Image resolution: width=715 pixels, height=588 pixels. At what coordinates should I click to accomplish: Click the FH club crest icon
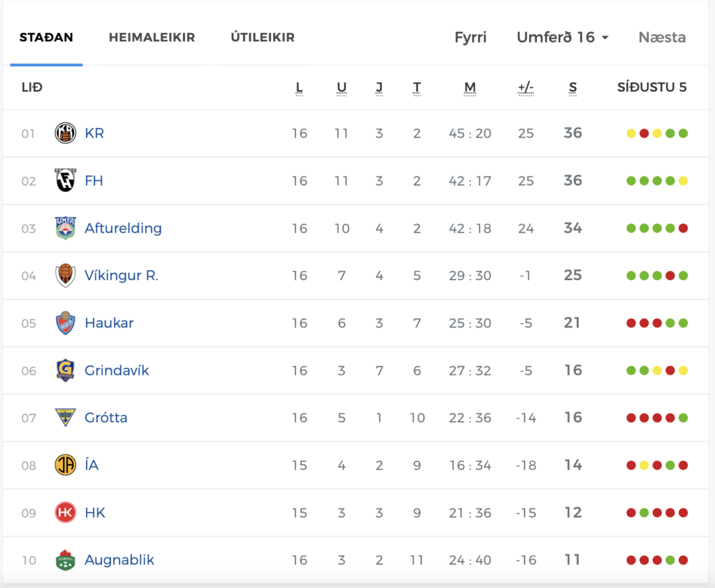tap(65, 181)
